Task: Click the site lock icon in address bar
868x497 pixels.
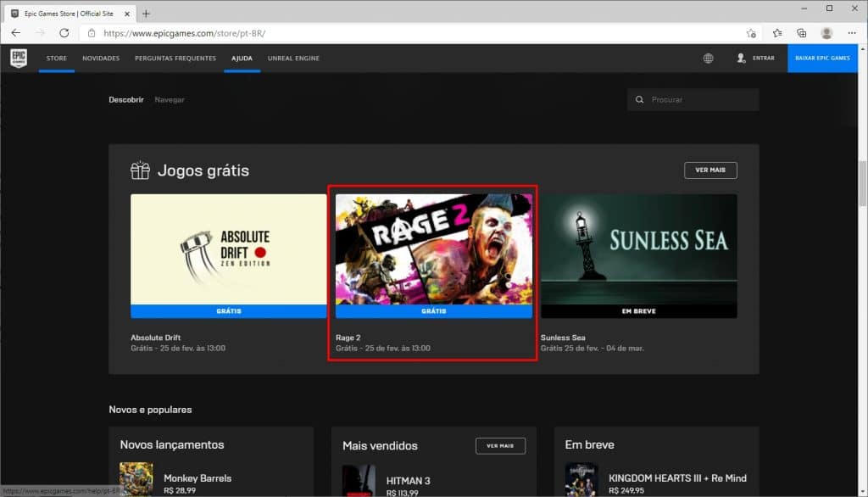Action: [92, 33]
